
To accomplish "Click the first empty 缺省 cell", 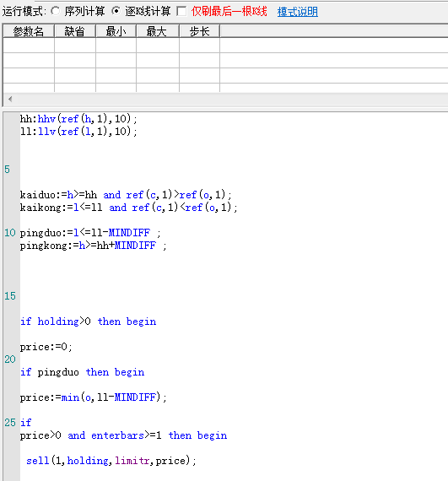I will (75, 45).
